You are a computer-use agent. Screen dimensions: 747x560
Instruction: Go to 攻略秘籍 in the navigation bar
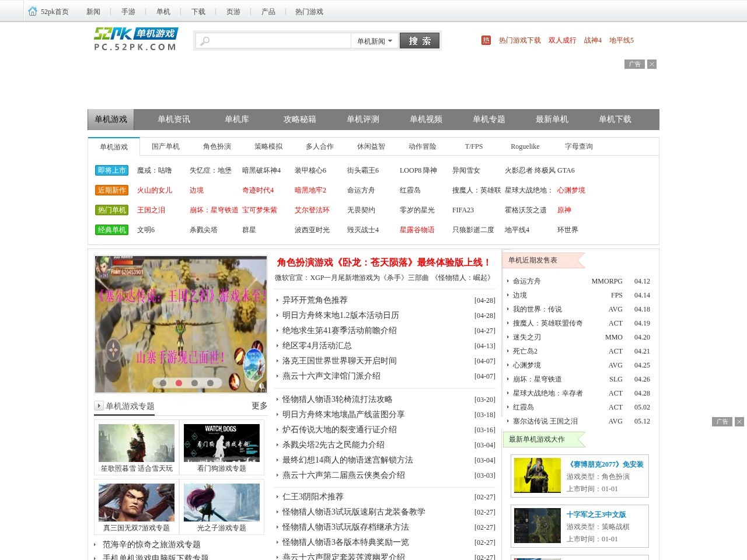point(300,120)
